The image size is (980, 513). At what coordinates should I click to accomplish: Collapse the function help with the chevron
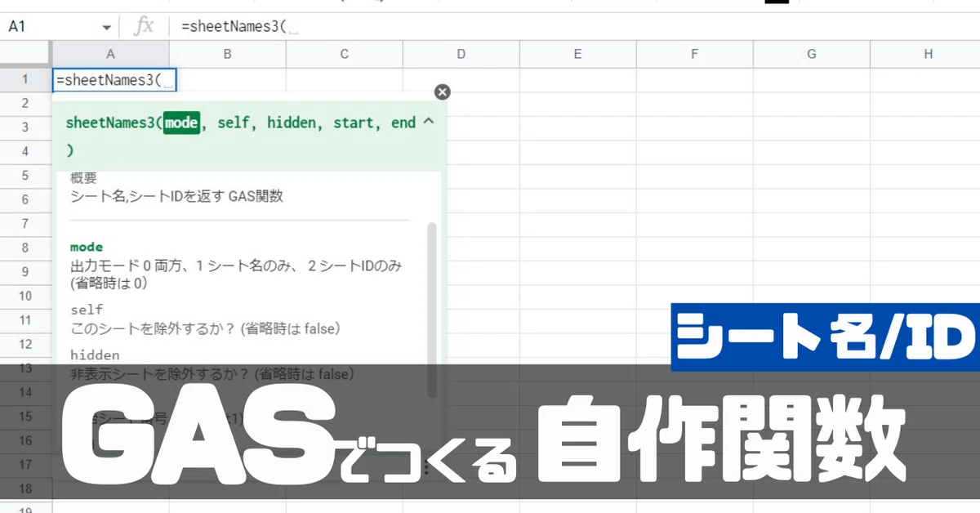[x=430, y=123]
